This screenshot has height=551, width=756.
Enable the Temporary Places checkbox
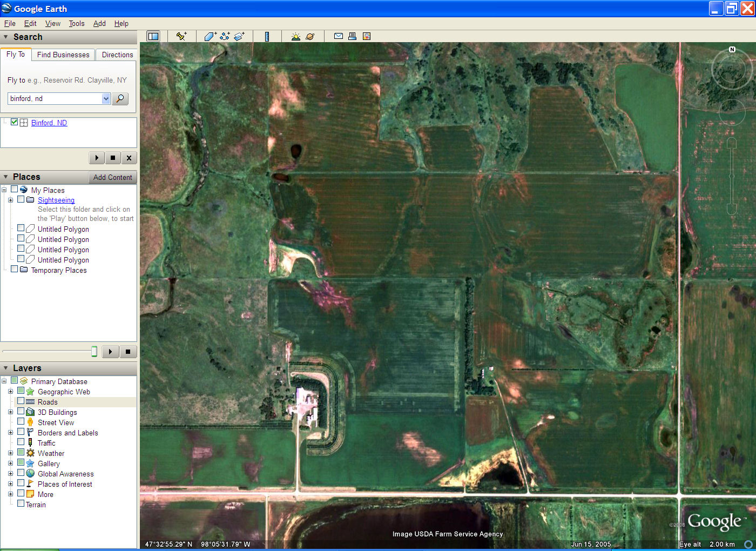click(x=14, y=269)
